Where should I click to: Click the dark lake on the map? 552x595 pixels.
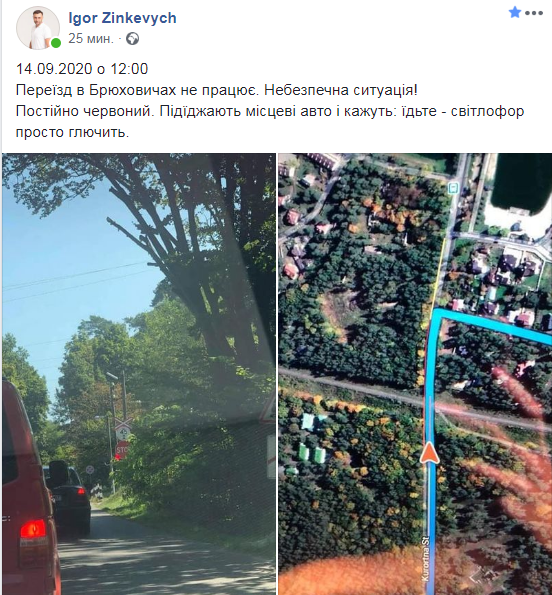pos(522,181)
